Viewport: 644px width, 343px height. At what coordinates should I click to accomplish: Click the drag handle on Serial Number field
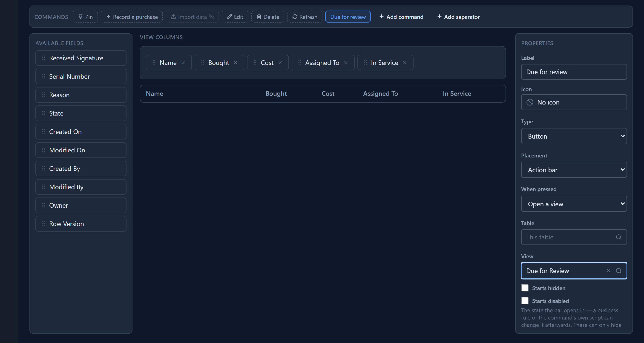coord(43,76)
